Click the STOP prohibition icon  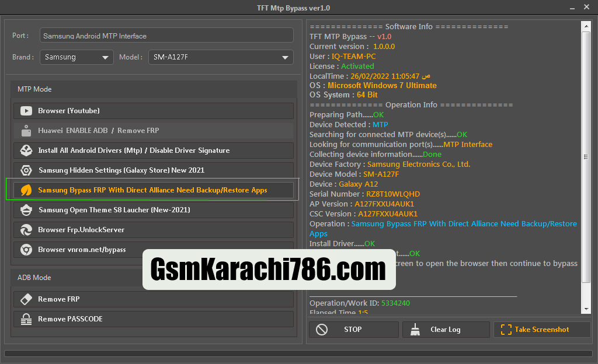322,330
